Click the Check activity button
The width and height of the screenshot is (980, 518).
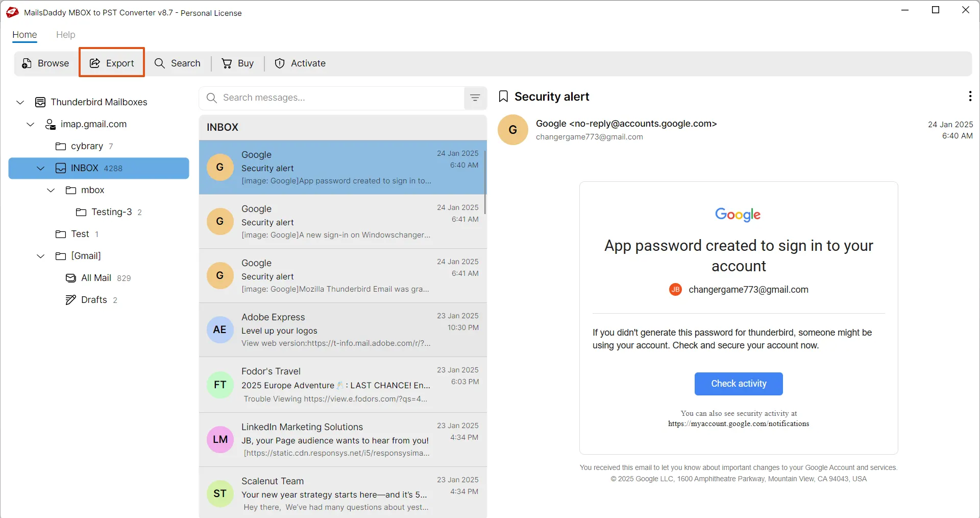(739, 384)
